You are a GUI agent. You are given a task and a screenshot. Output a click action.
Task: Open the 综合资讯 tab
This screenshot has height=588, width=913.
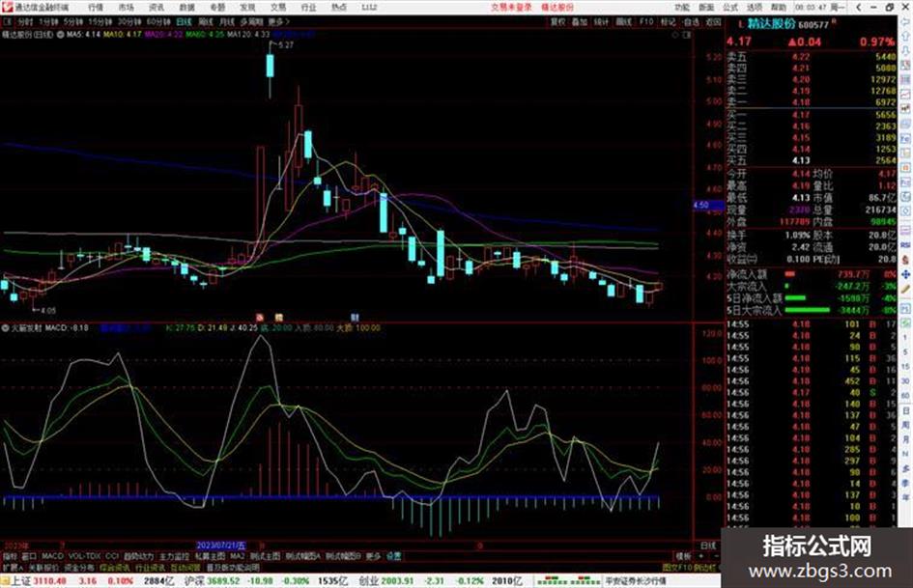click(x=115, y=567)
